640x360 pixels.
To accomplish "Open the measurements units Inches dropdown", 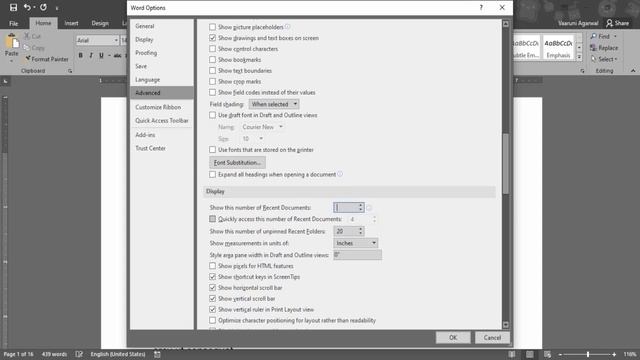I will point(356,243).
